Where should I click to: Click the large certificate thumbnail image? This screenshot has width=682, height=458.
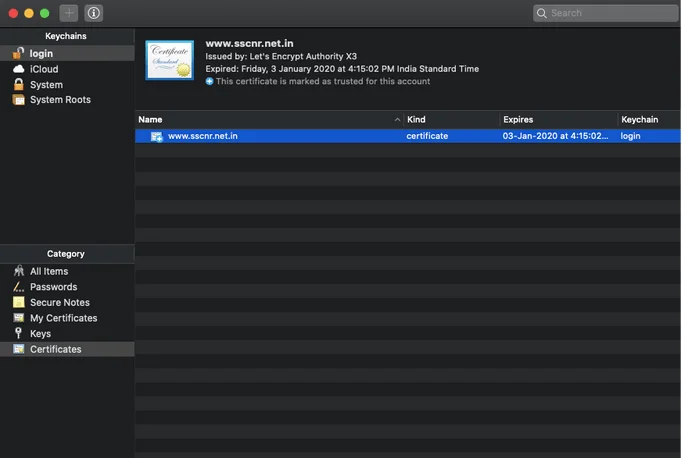169,61
